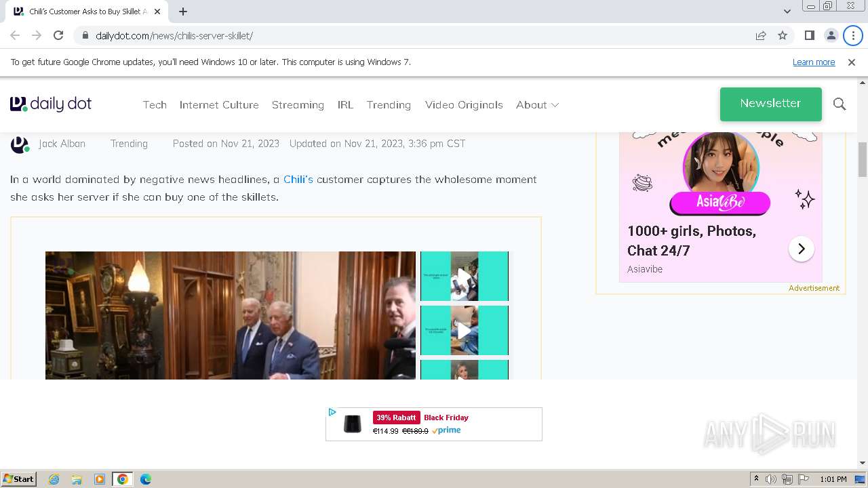The image size is (868, 488).
Task: Launch Microsoft Edge from the taskbar
Action: tap(145, 479)
